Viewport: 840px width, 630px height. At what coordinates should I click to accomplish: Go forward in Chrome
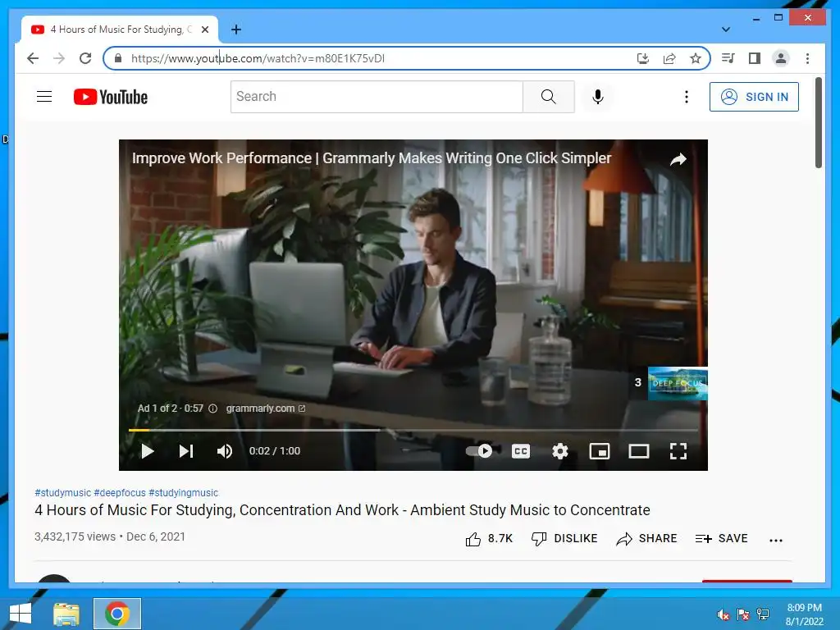59,58
